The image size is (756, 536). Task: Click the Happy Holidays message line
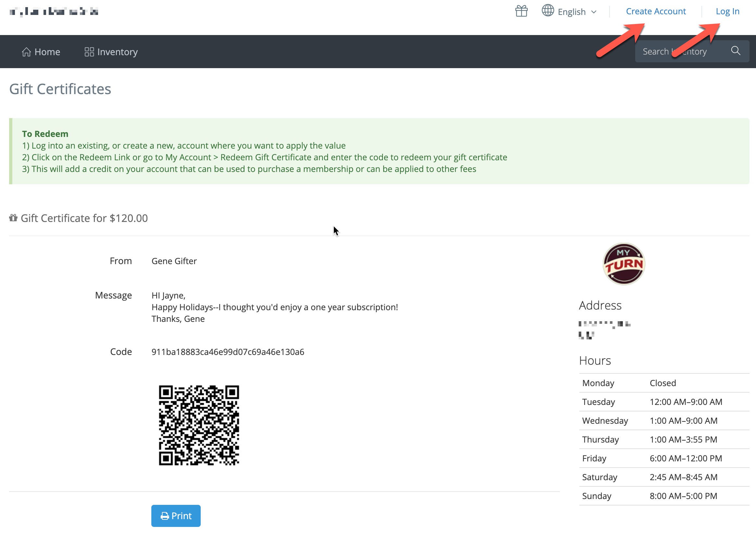pos(274,307)
